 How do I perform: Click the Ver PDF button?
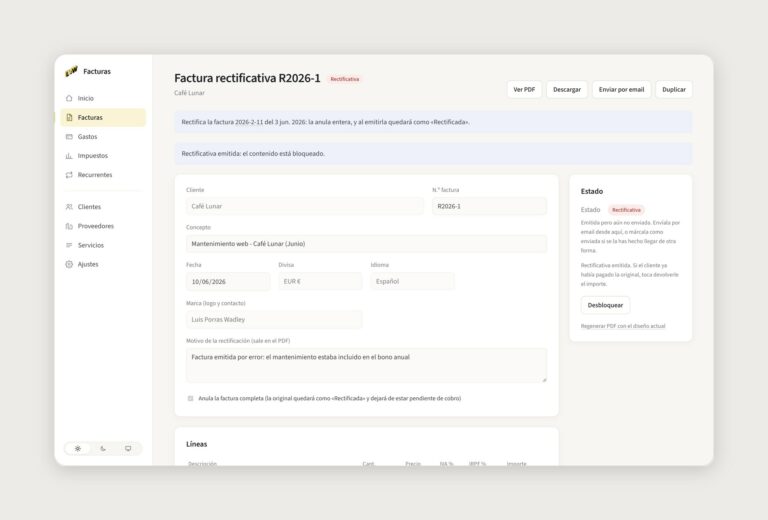(x=524, y=90)
